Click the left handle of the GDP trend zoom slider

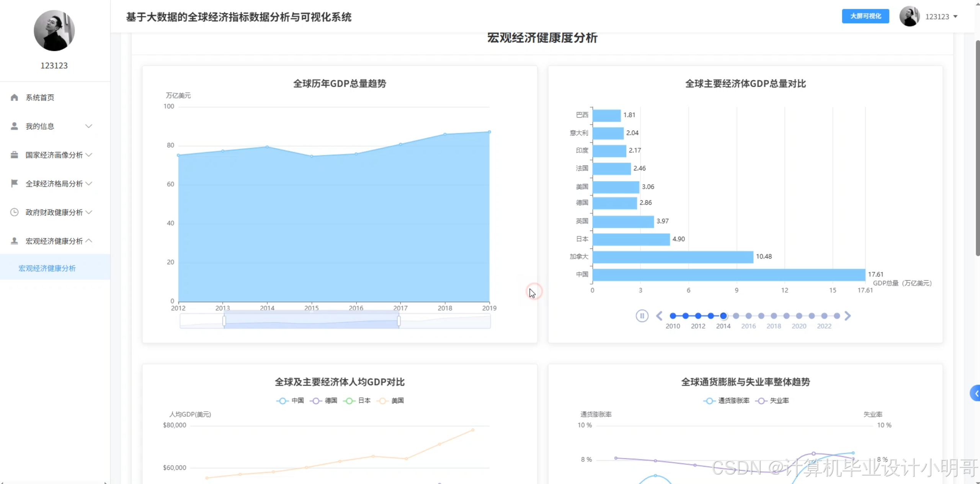[x=224, y=320]
